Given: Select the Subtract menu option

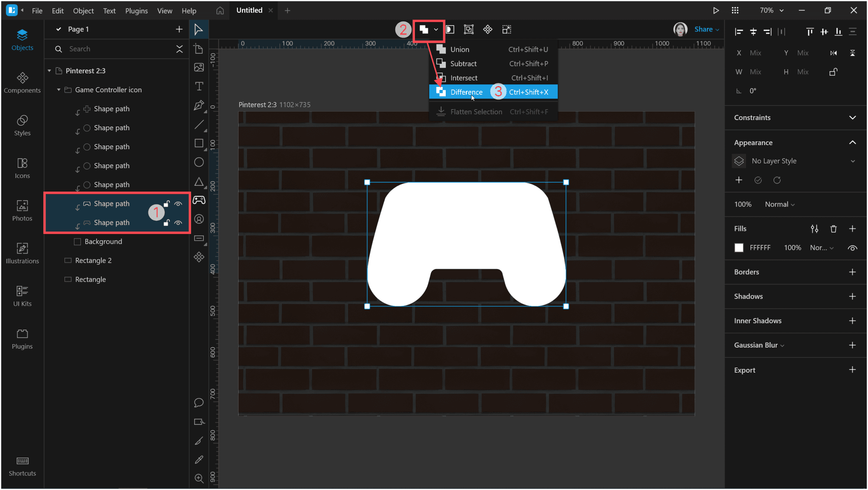Looking at the screenshot, I should [x=464, y=63].
